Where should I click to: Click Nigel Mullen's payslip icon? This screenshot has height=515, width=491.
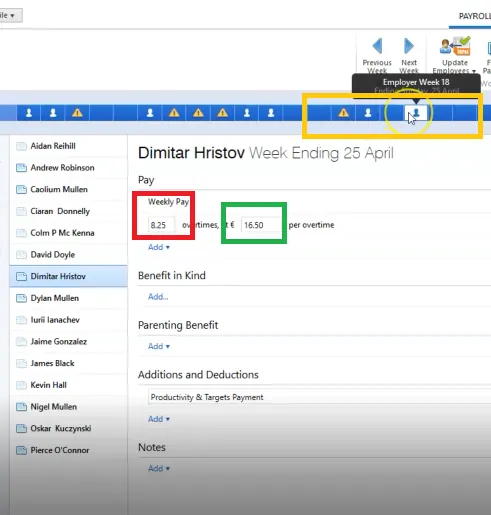21,407
